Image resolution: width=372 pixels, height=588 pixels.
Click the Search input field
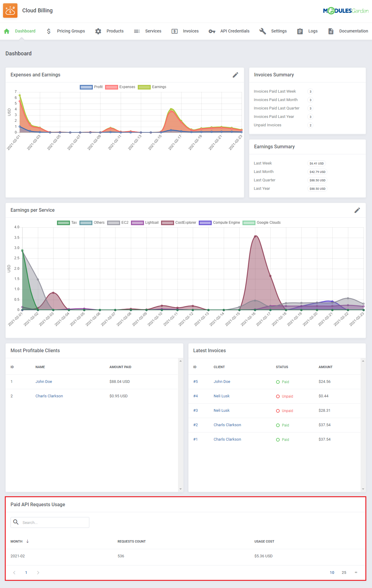point(50,522)
